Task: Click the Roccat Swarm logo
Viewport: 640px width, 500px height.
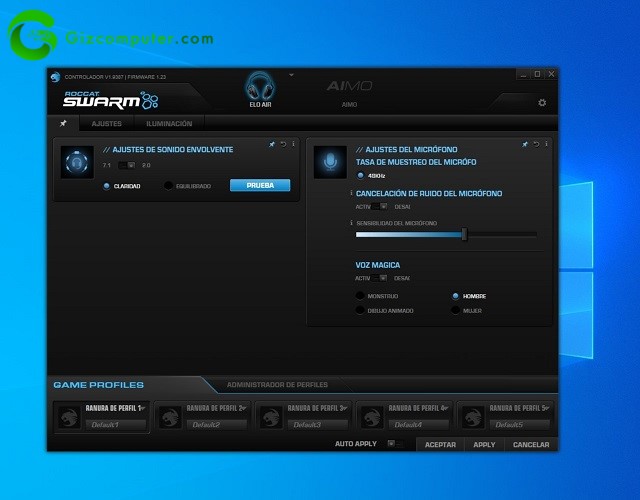Action: coord(111,100)
